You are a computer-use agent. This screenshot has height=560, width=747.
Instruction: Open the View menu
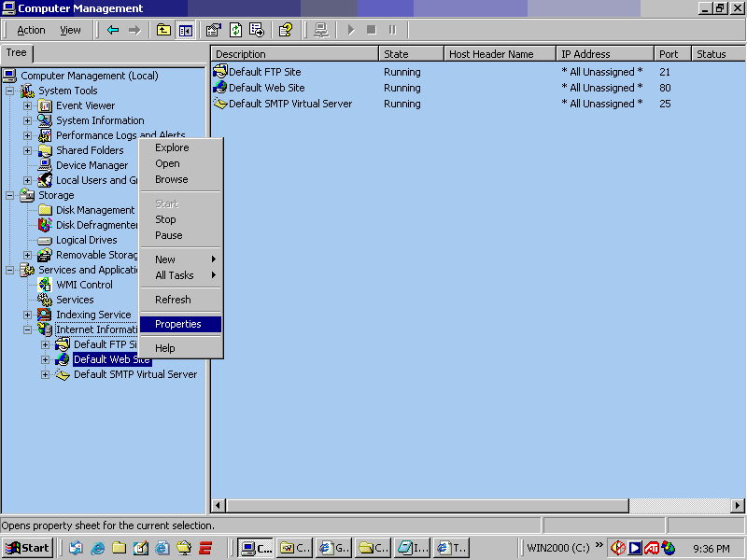pos(70,30)
